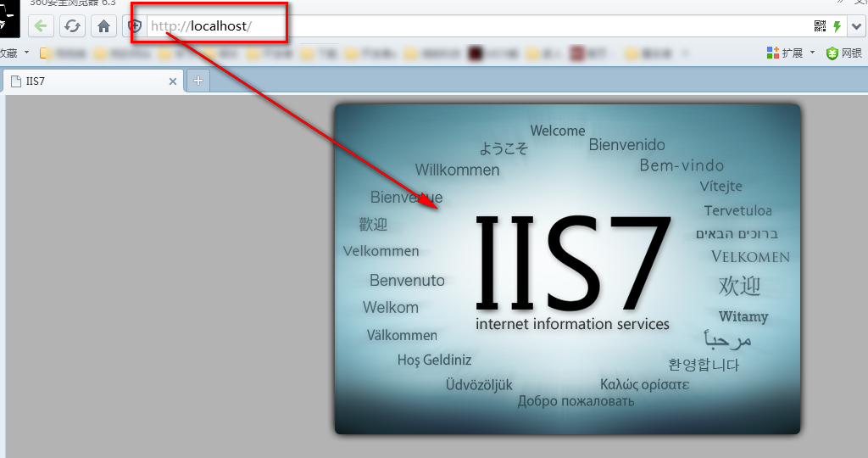Viewport: 868px width, 458px height.
Task: Go back with the green arrow button
Action: [x=41, y=26]
